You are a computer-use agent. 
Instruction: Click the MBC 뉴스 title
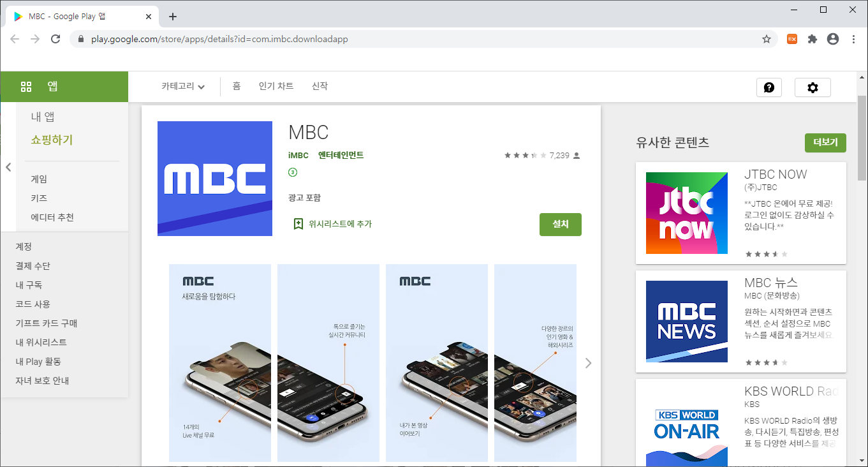[x=771, y=283]
